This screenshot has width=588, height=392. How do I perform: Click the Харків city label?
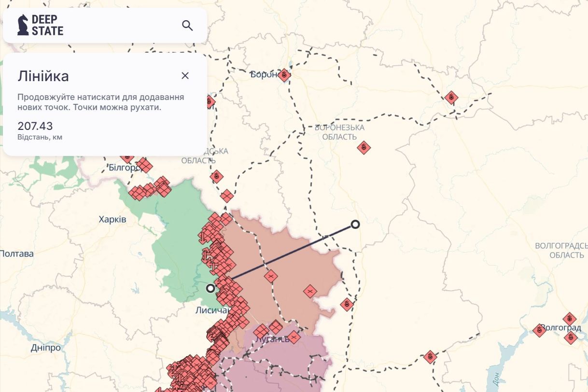pos(112,220)
